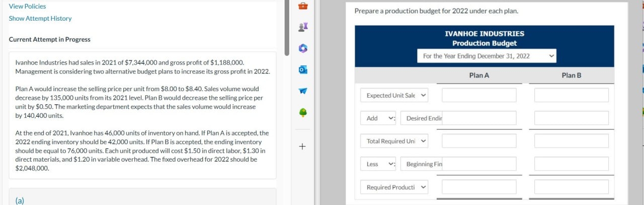Click Plan A Total Required Units input field
Image resolution: width=644 pixels, height=205 pixels.
pyautogui.click(x=479, y=141)
